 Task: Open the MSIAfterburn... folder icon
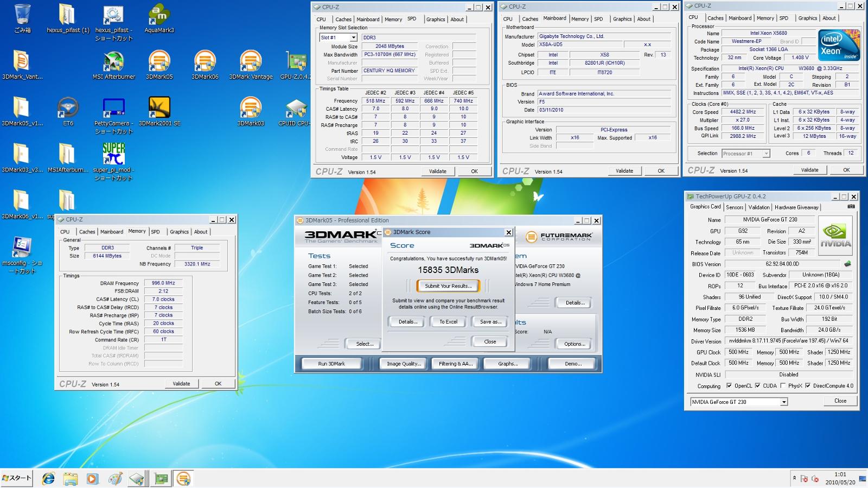[68, 159]
